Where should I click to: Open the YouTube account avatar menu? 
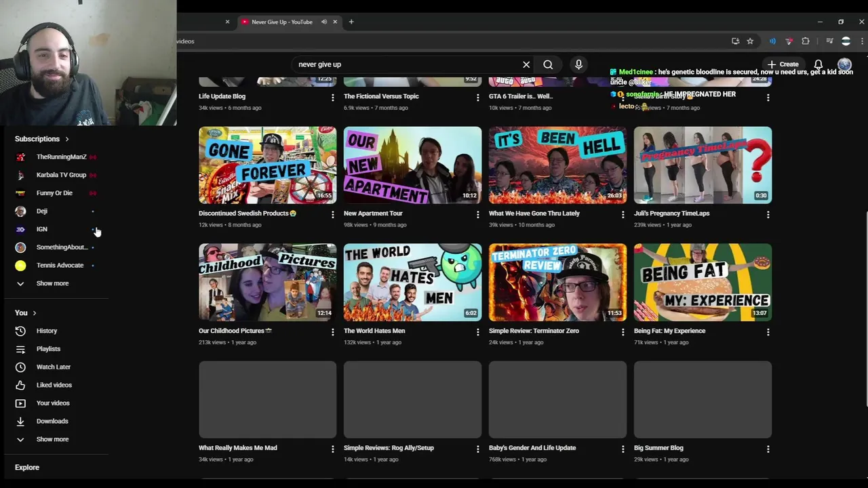(x=844, y=64)
